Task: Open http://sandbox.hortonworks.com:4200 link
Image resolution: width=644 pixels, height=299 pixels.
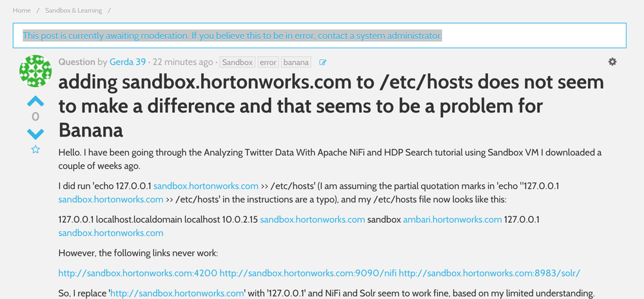Action: tap(137, 273)
